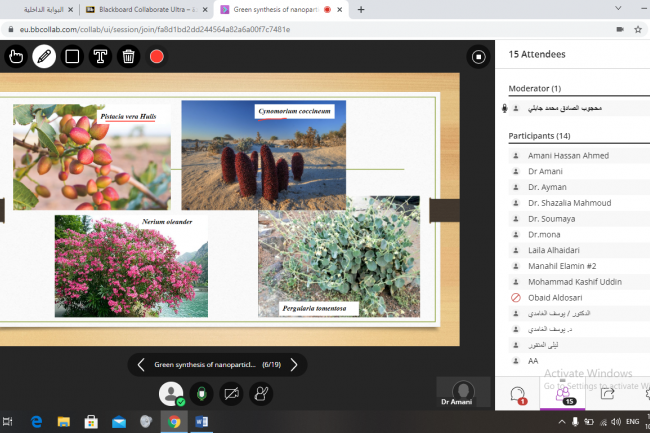Select attendee Mohammad Kashif Uddin

coord(580,282)
